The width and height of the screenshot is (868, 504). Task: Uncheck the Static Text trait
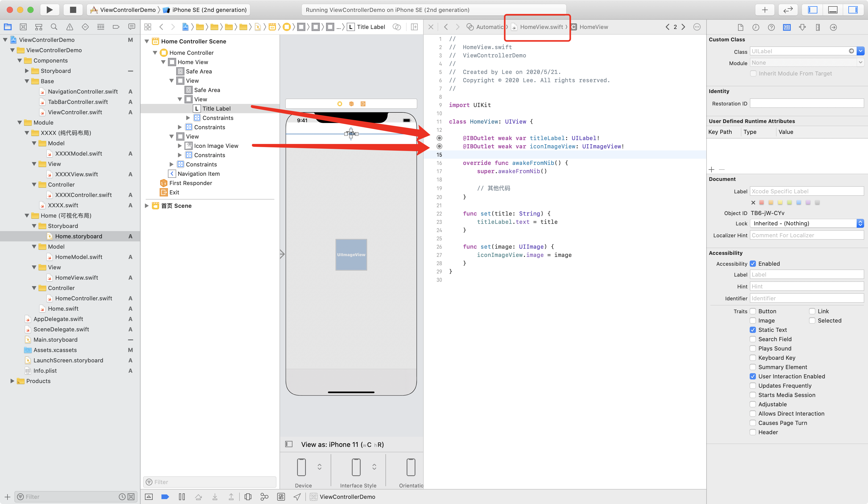coord(753,330)
